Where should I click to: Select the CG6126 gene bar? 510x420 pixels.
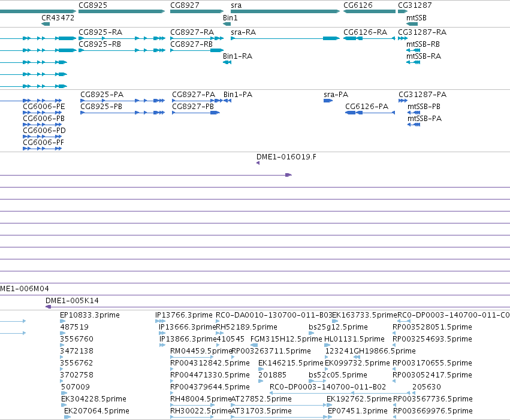coord(370,11)
